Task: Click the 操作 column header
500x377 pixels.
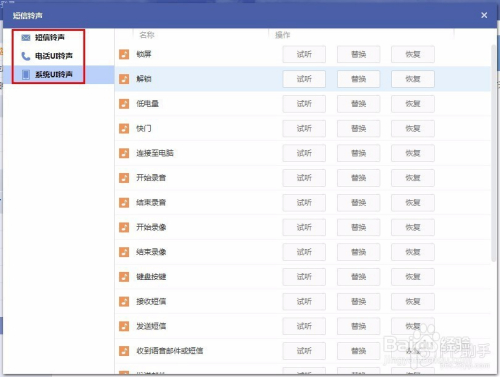Action: (283, 35)
